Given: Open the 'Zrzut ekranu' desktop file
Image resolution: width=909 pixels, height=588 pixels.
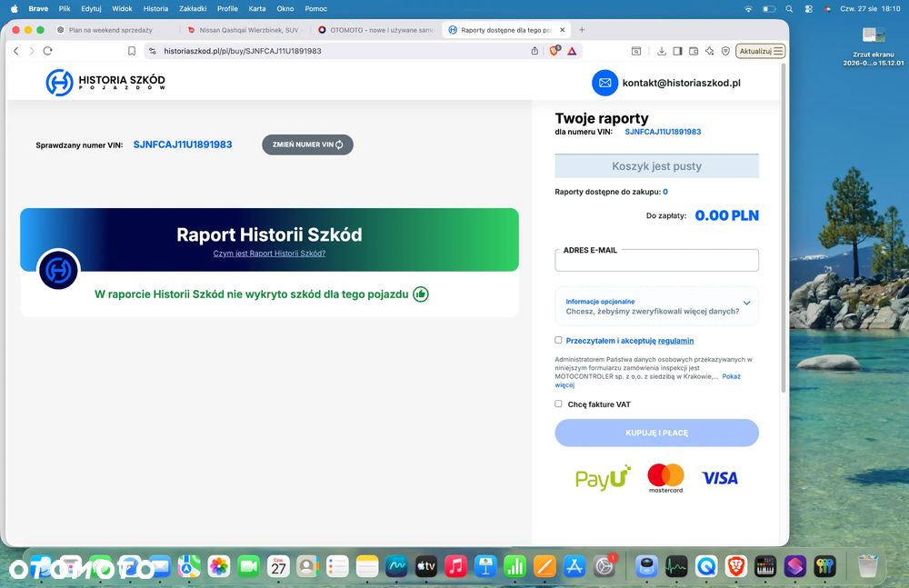Looking at the screenshot, I should point(873,47).
